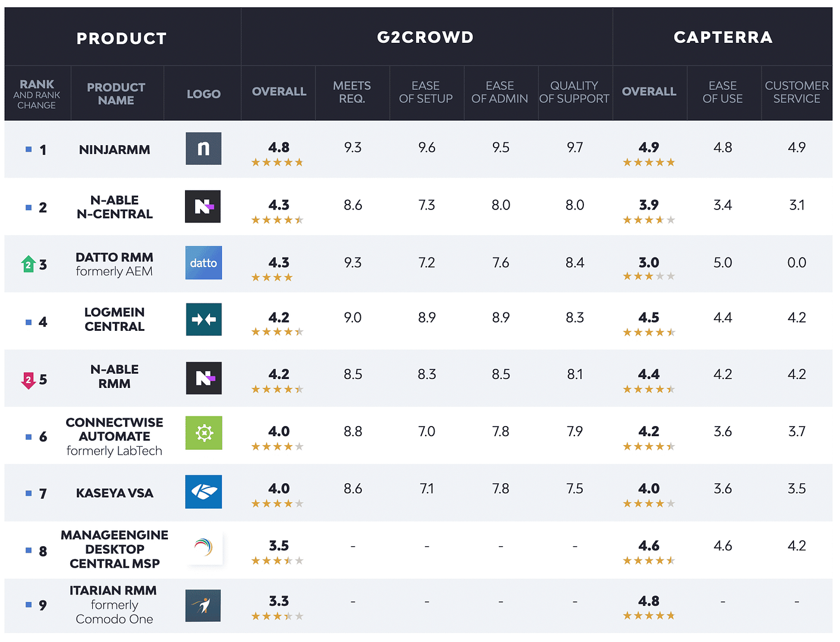This screenshot has height=642, width=840.
Task: Click the KASEYA VSA product name
Action: [114, 493]
